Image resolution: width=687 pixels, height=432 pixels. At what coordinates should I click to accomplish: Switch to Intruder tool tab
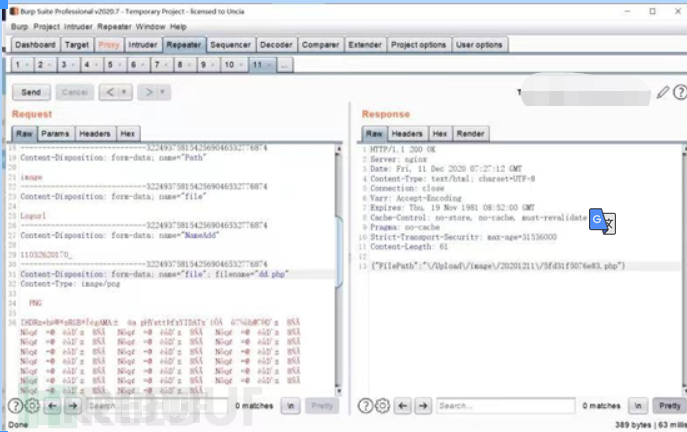point(142,45)
